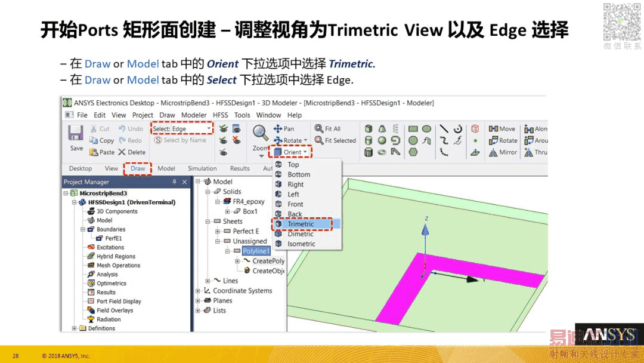Expand the Lines node in model tree

[x=208, y=281]
